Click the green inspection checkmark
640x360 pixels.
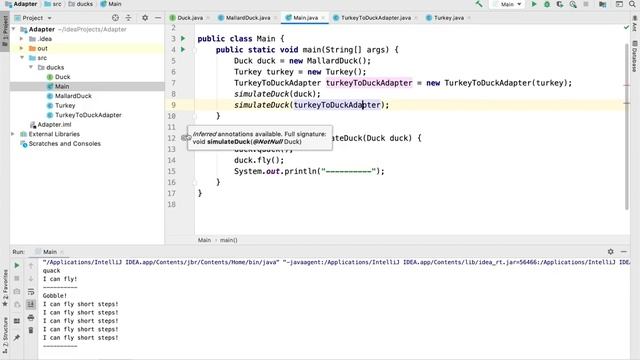tap(627, 27)
